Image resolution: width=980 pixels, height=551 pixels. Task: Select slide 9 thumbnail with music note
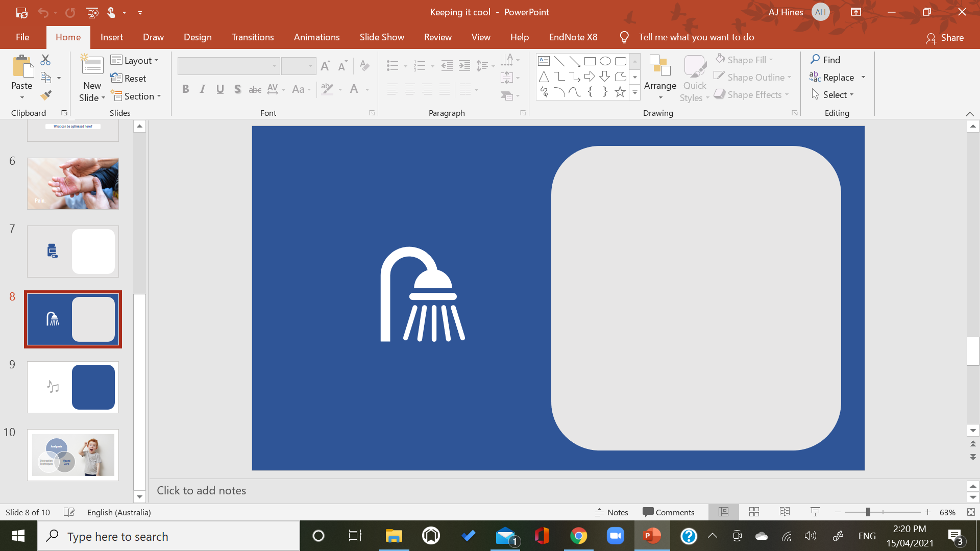tap(73, 387)
